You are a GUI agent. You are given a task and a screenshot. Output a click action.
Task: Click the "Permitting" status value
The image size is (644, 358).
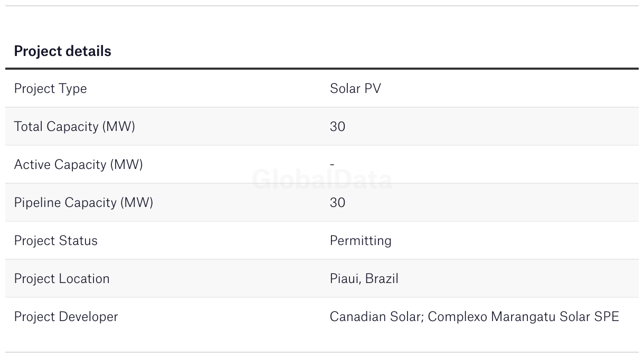[361, 241]
